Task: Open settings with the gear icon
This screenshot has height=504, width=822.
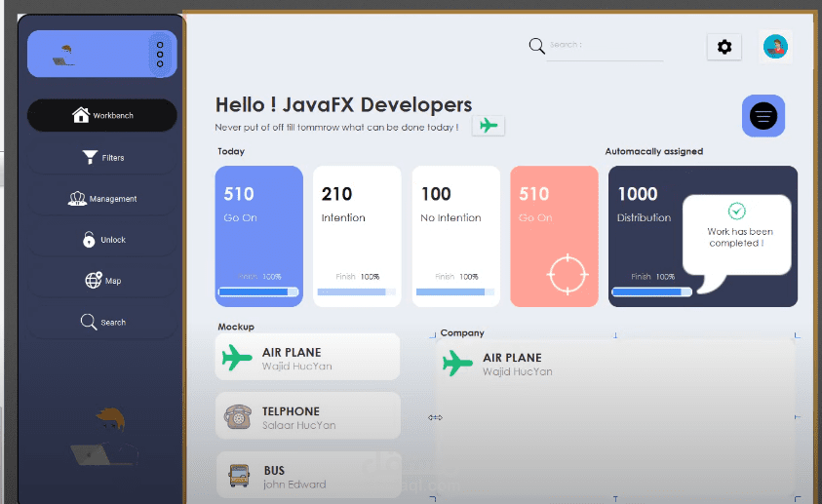Action: pos(724,47)
